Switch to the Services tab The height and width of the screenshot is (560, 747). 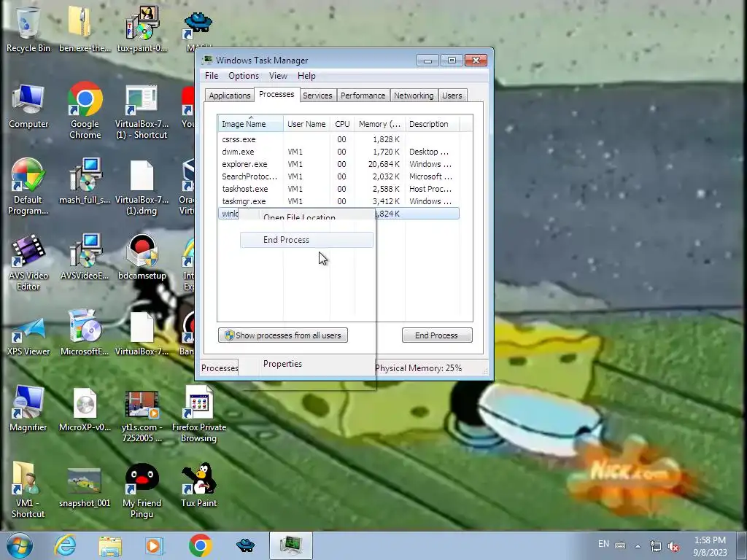click(x=317, y=96)
